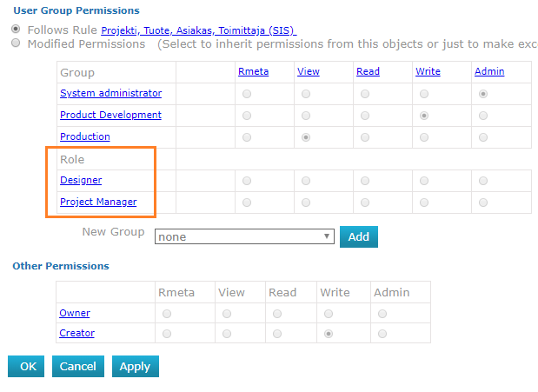This screenshot has height=392, width=538.
Task: Click the Admin column header link
Action: coord(489,71)
